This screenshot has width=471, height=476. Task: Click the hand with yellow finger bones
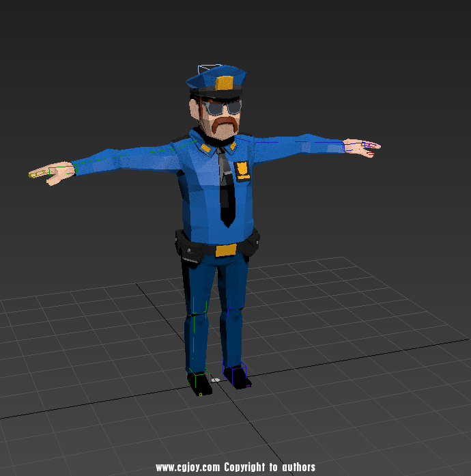tap(48, 173)
